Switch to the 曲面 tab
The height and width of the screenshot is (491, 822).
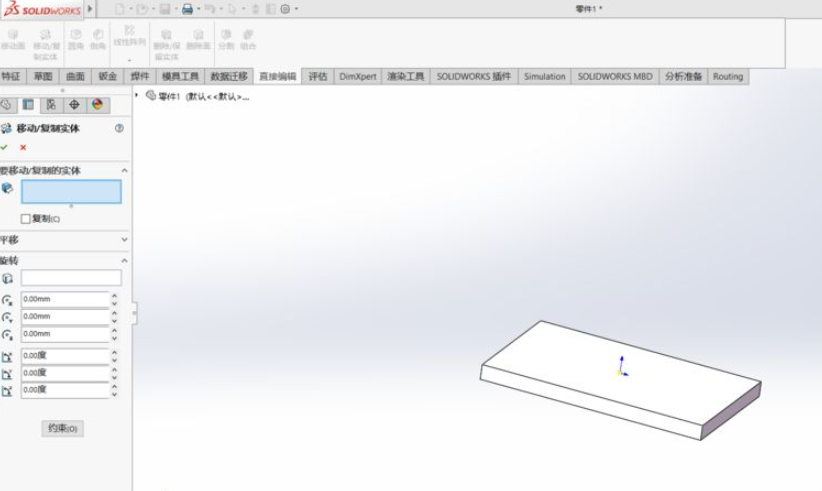(75, 77)
